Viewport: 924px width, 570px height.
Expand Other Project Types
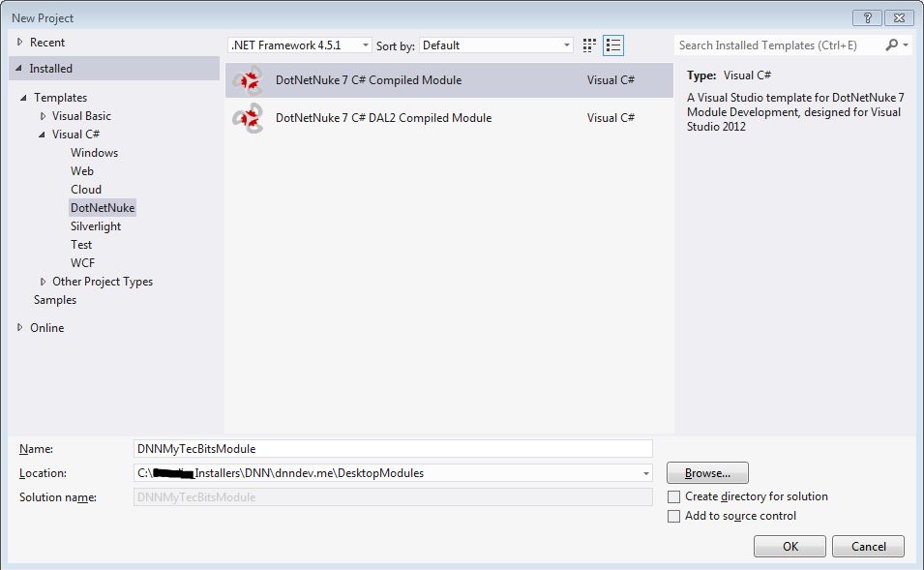coord(42,282)
